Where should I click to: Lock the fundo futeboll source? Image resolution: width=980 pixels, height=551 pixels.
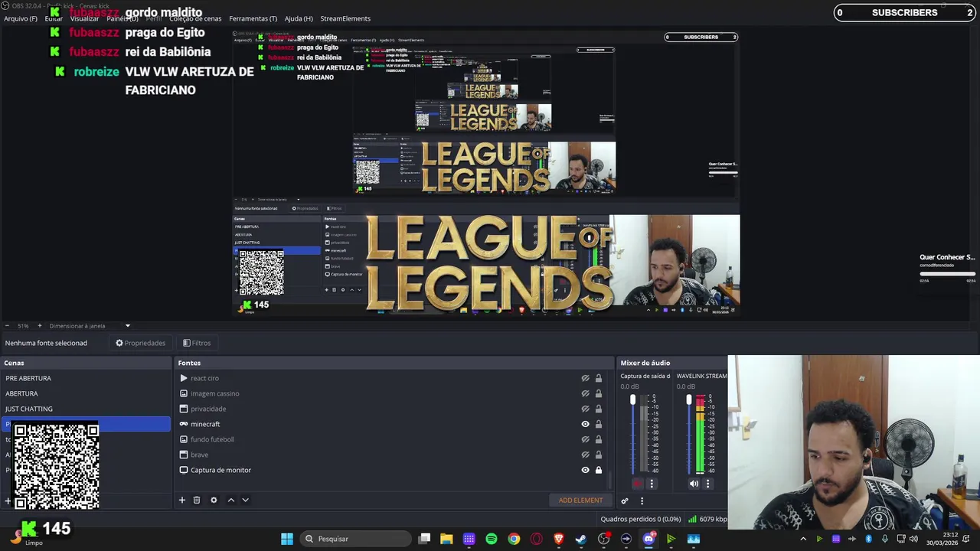(x=599, y=439)
